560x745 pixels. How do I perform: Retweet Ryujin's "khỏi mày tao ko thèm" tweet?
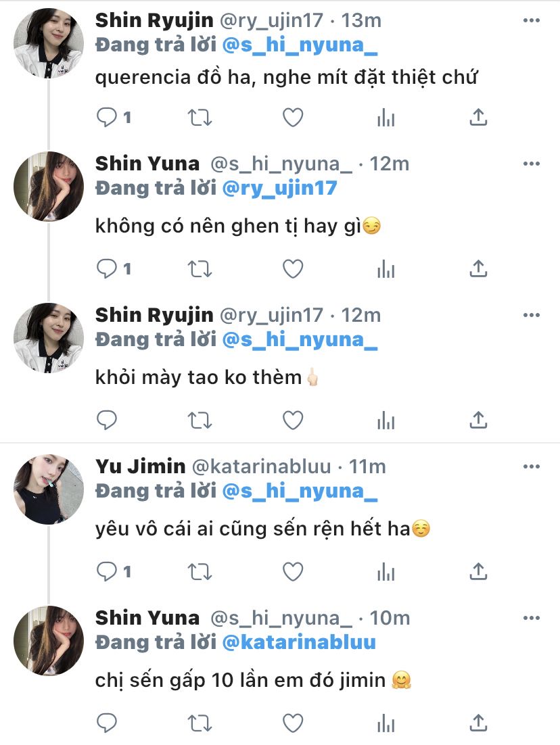(x=200, y=420)
